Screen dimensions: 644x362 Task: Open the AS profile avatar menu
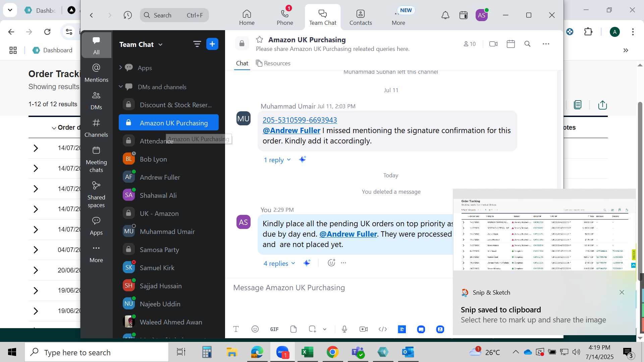[x=482, y=15]
